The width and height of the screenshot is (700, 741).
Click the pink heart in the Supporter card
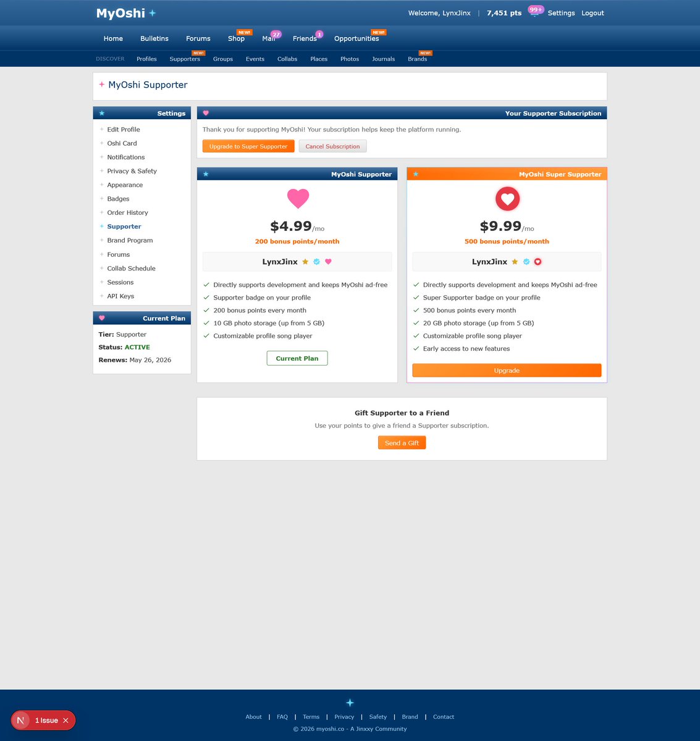pyautogui.click(x=298, y=198)
